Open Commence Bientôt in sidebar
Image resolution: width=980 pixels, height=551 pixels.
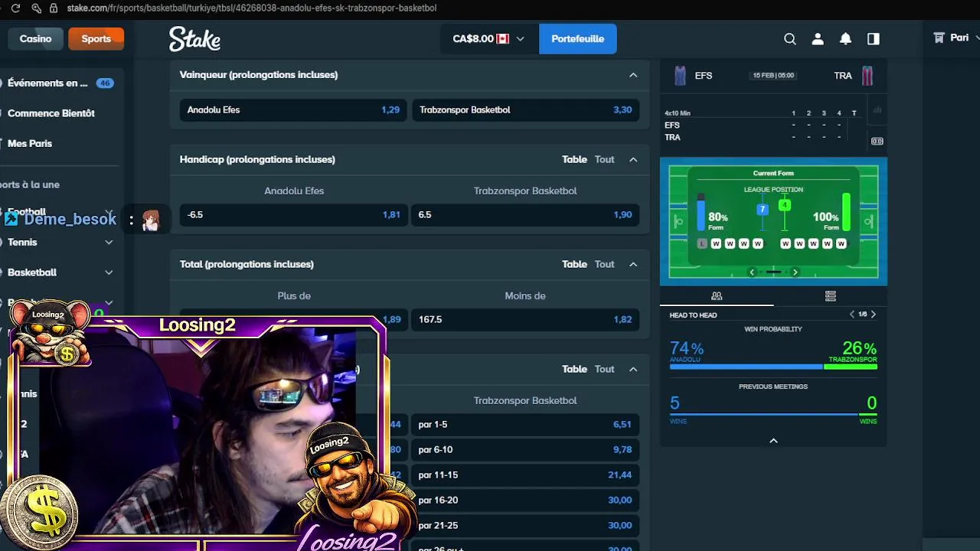click(x=51, y=113)
